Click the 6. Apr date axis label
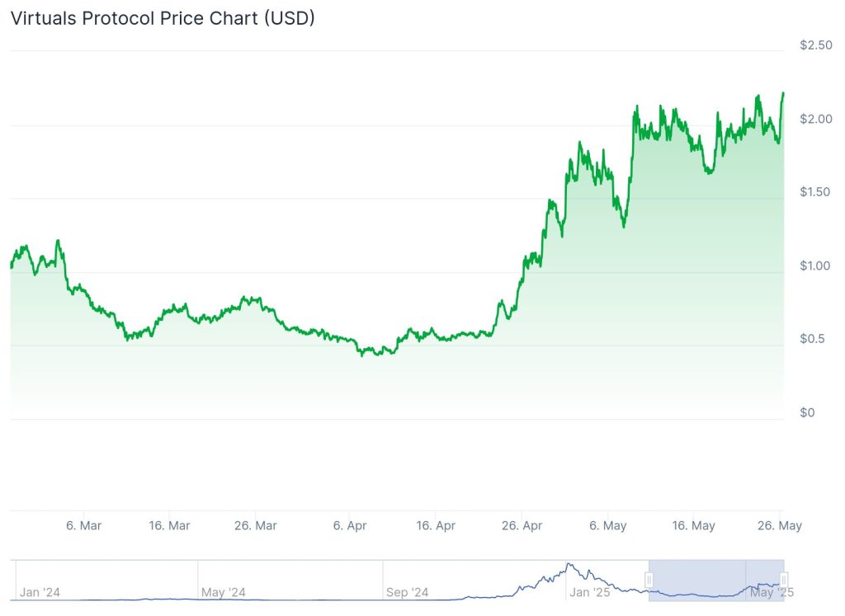This screenshot has width=845, height=616. [350, 525]
